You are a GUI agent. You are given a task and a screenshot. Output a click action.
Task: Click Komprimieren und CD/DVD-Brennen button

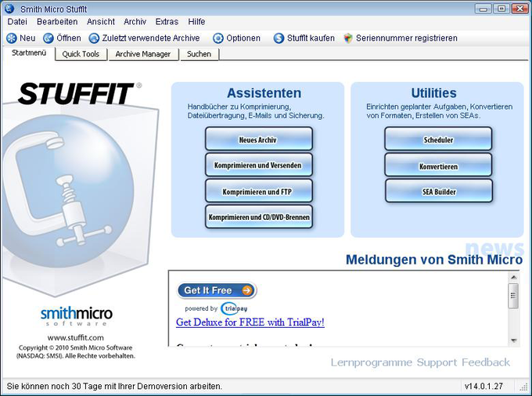click(258, 217)
